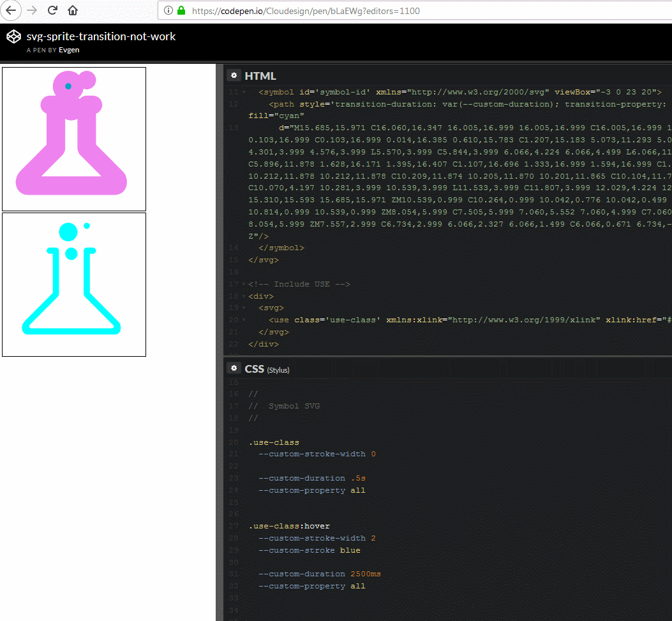The image size is (672, 621).
Task: Focus the codepen.io URL address bar
Action: coord(415,11)
